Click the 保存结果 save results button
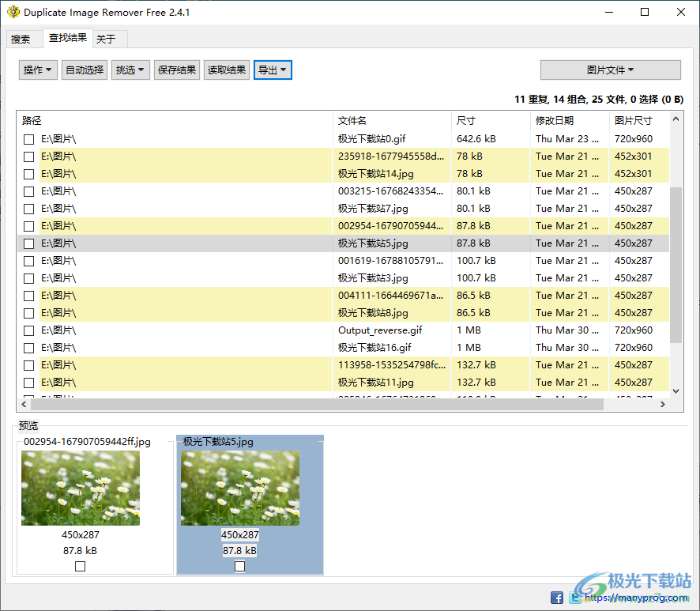This screenshot has height=611, width=700. 176,70
